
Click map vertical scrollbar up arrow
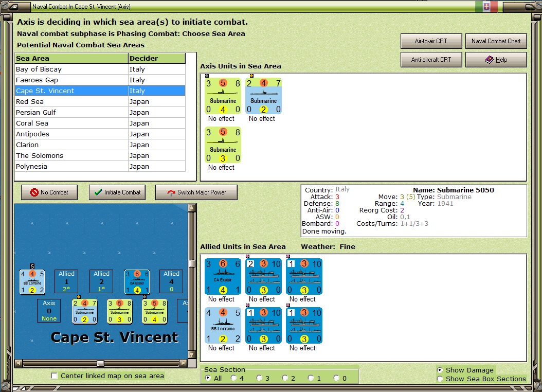click(x=192, y=208)
